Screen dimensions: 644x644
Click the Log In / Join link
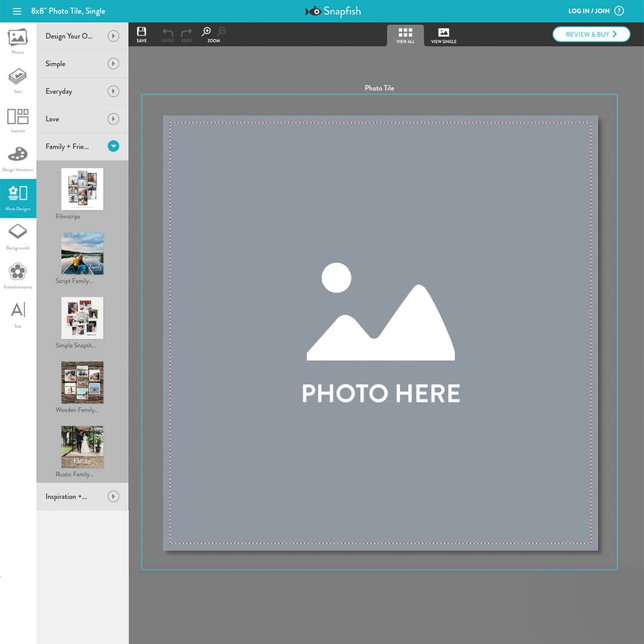pyautogui.click(x=589, y=11)
